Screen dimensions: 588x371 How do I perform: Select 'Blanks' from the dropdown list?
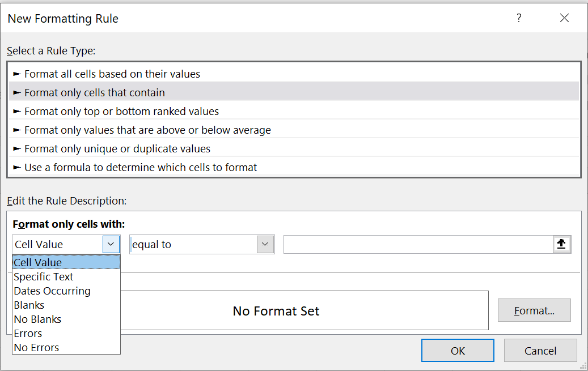point(29,305)
